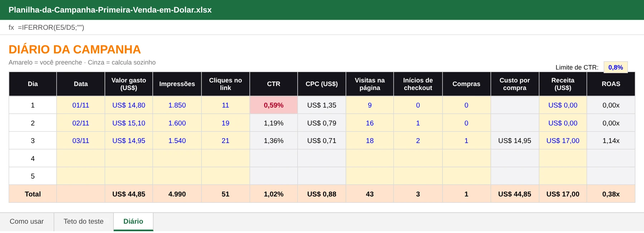Select the Diário sheet tab

point(133,222)
